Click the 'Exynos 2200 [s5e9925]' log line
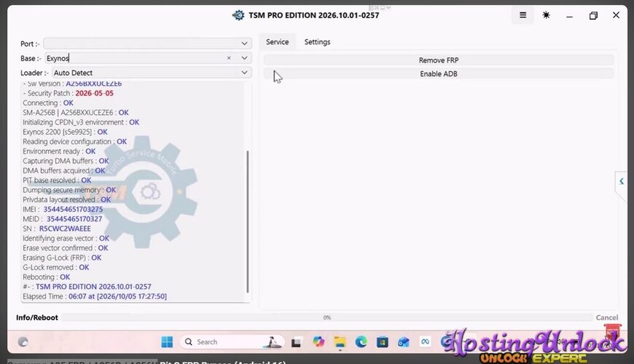The image size is (634, 364). point(65,132)
